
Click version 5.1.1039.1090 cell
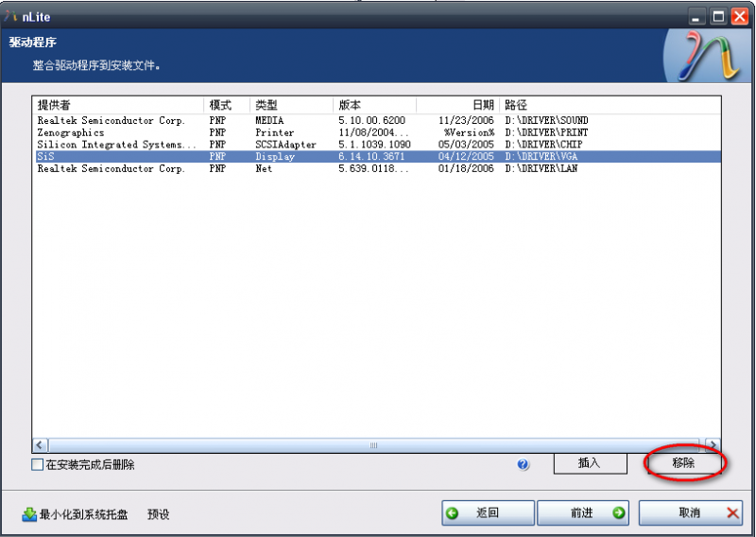point(374,145)
